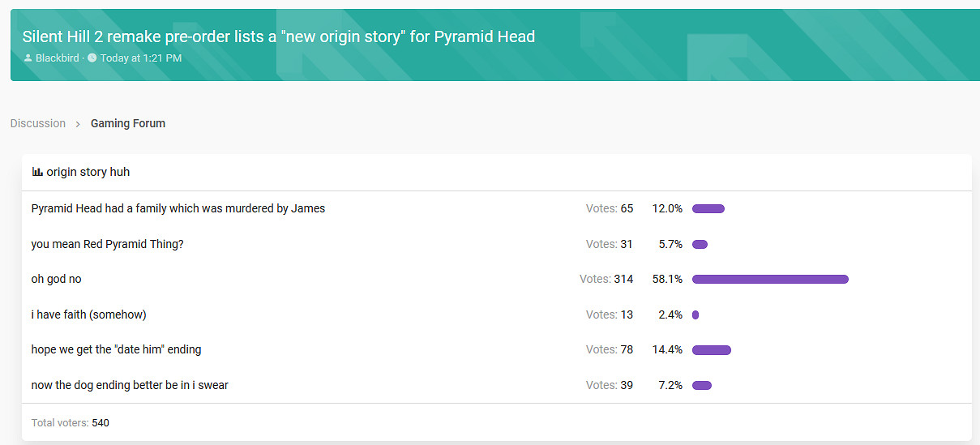The width and height of the screenshot is (980, 445).
Task: Pick the 'i have faith (somehow)' option
Action: point(89,314)
